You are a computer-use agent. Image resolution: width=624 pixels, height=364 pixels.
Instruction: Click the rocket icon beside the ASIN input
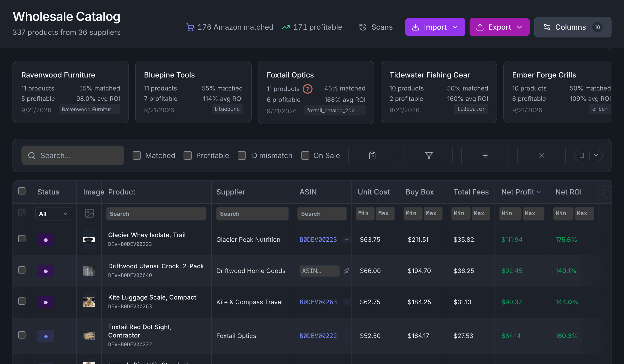346,271
